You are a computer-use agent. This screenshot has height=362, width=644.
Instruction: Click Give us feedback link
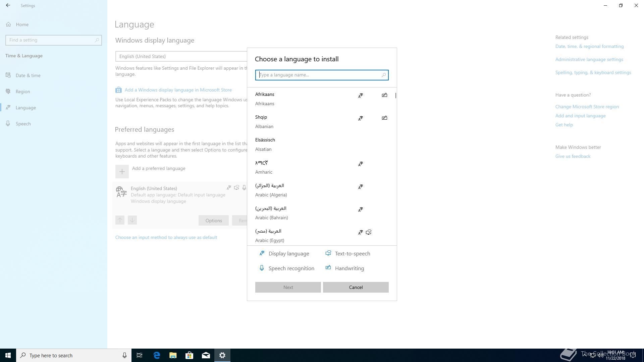[x=573, y=156]
